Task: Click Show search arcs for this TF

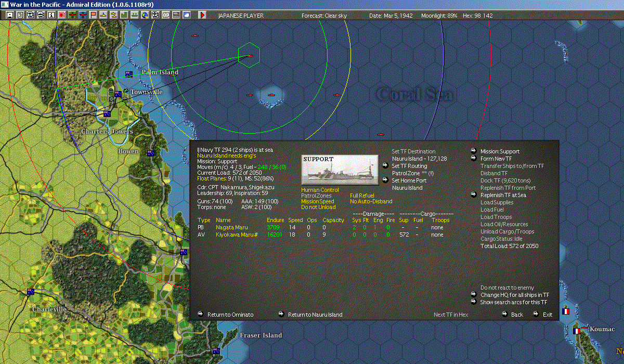Action: (513, 303)
